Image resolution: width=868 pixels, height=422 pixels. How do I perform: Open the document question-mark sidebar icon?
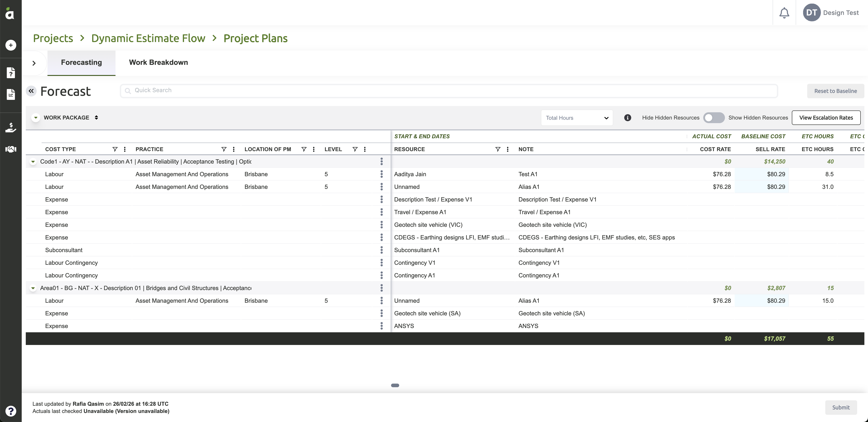tap(11, 73)
